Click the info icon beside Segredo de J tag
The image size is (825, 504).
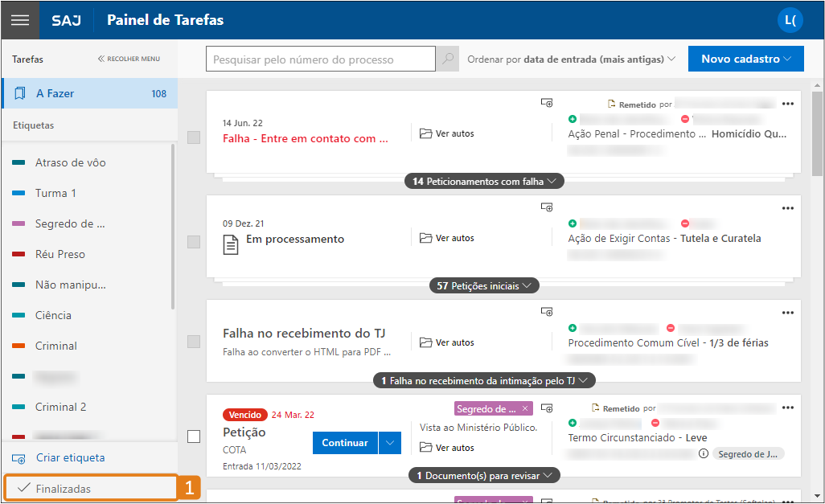click(704, 453)
